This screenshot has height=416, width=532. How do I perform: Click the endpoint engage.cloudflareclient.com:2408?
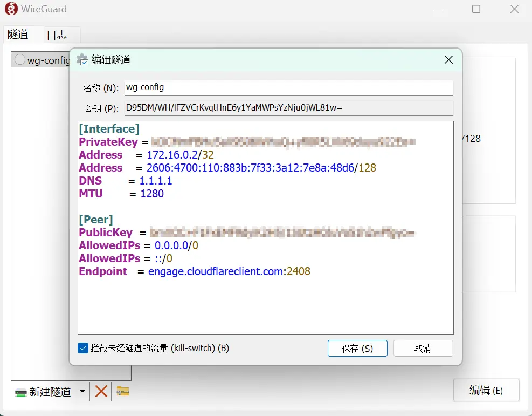230,271
